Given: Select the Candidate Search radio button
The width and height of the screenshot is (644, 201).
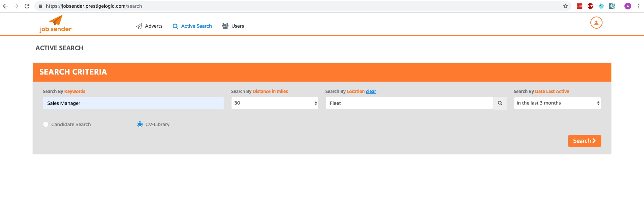Looking at the screenshot, I should (x=46, y=124).
